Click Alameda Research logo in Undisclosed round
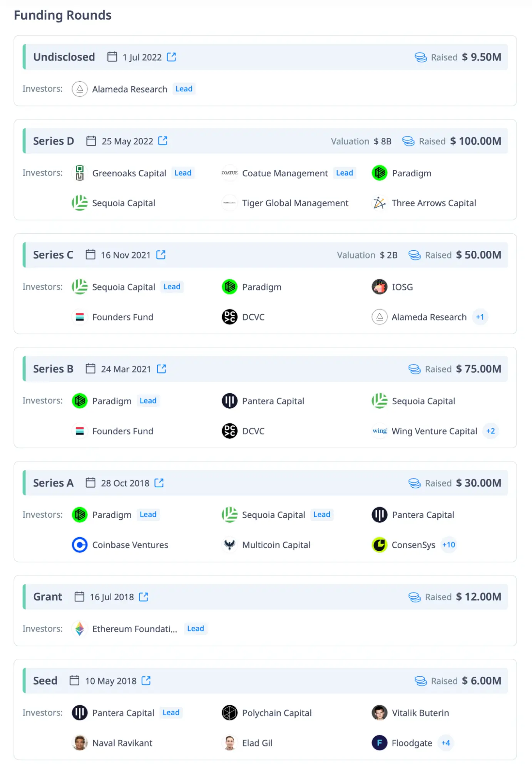Viewport: 532px width, 770px height. pos(80,89)
